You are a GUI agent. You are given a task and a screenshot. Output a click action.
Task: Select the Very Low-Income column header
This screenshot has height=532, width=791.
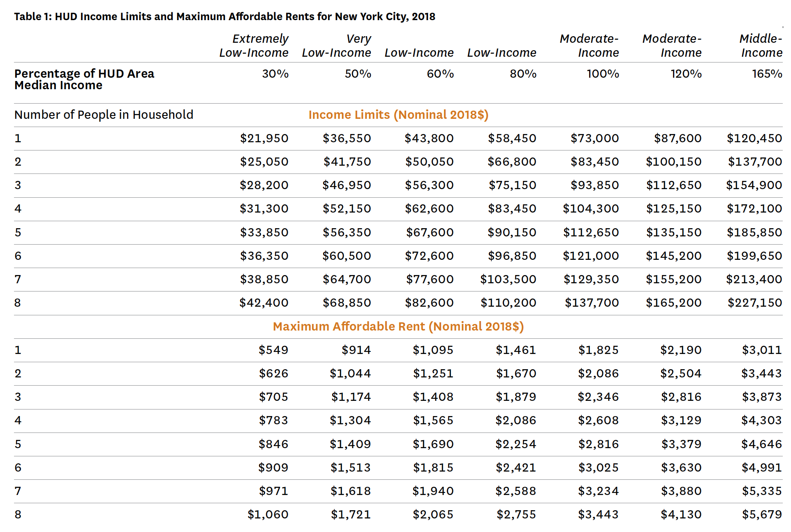coord(336,46)
